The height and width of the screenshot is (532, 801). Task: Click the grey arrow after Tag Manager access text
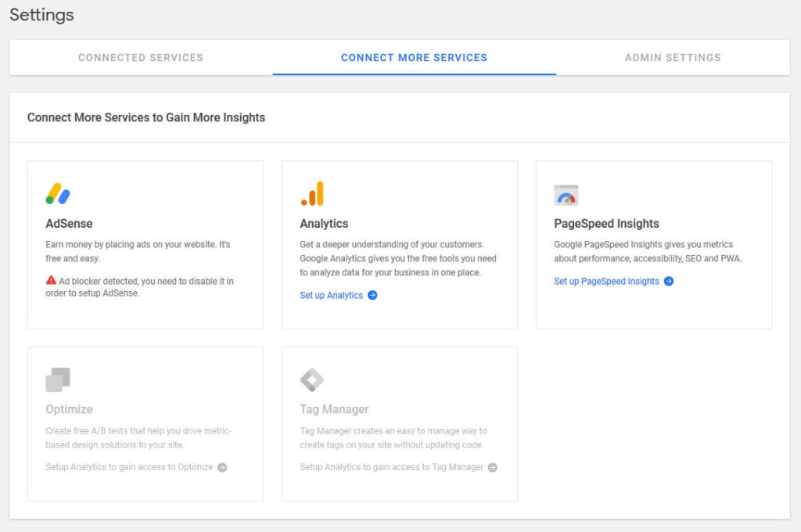click(493, 467)
